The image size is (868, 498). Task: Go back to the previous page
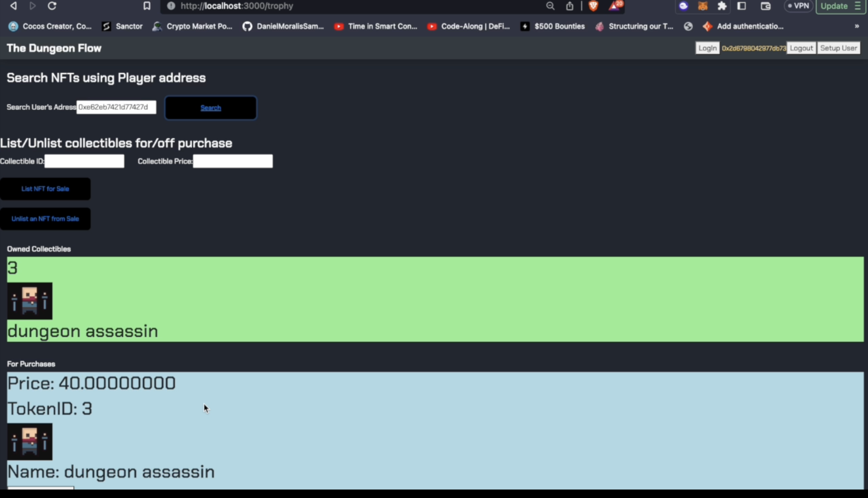pos(13,6)
